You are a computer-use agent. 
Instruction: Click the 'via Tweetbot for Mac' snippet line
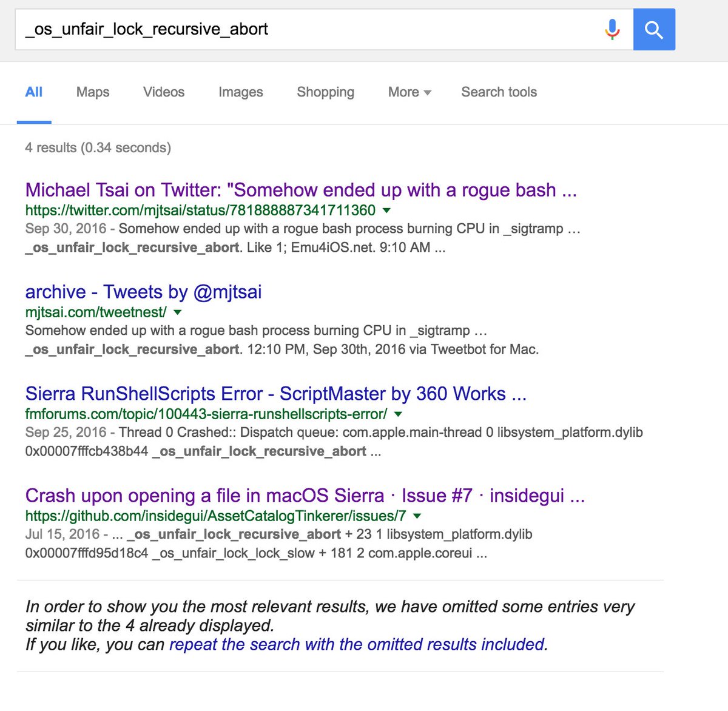pyautogui.click(x=282, y=349)
